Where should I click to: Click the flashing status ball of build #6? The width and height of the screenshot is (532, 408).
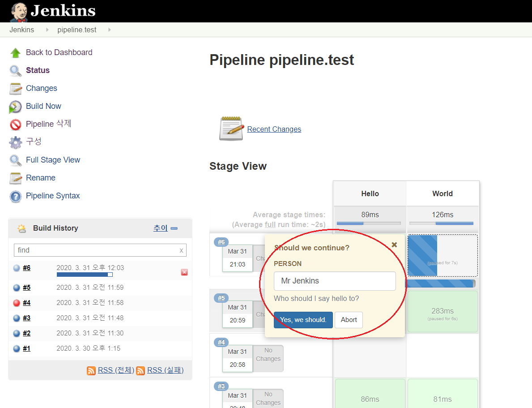[16, 268]
